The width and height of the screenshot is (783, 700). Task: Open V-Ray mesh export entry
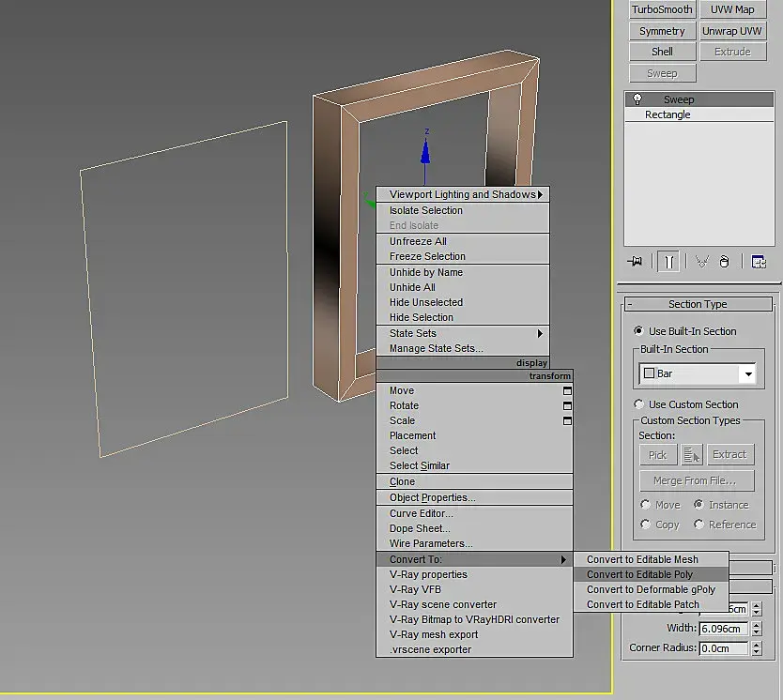[x=474, y=634]
